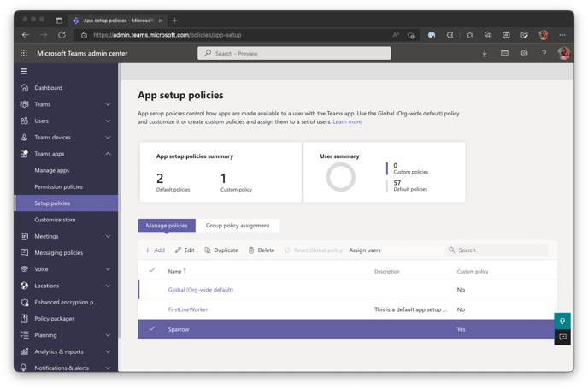The width and height of the screenshot is (588, 389).
Task: Open the Learn more link
Action: click(347, 121)
